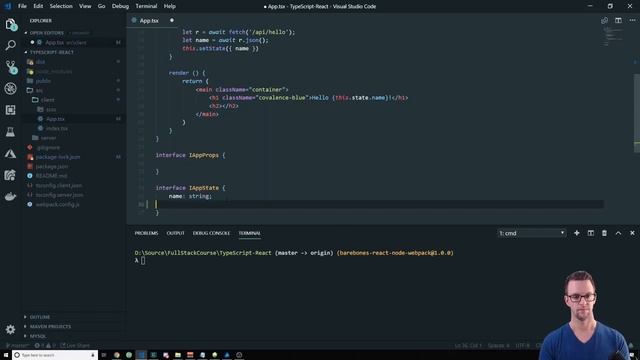Open the Help menu
This screenshot has width=640, height=360.
169,6
